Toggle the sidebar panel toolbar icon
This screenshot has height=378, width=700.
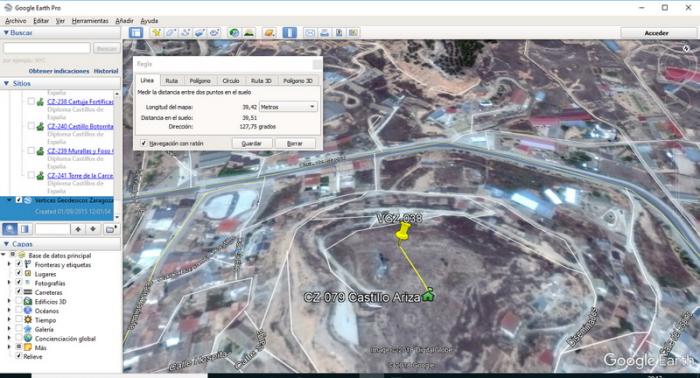(x=136, y=33)
